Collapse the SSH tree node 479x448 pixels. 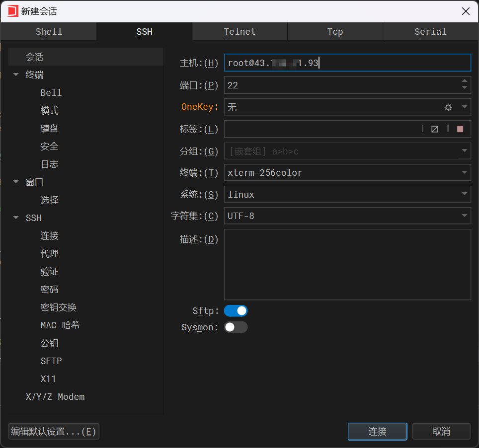(x=16, y=218)
